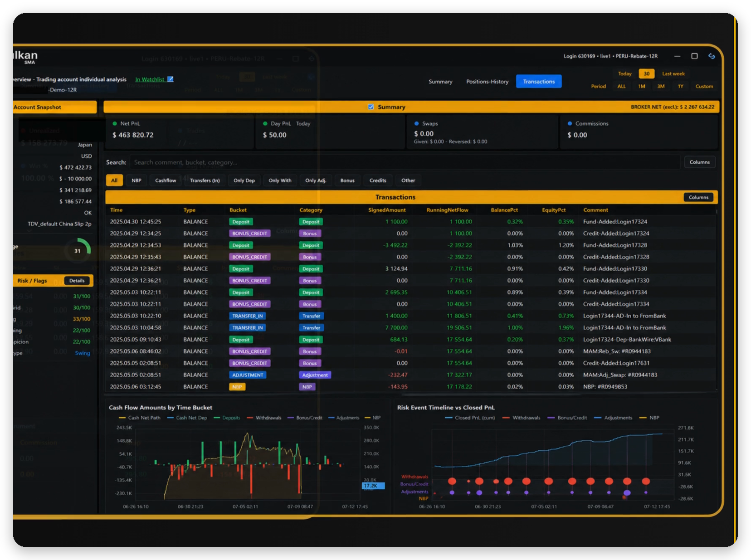Filter transactions by Other
This screenshot has height=560, width=751.
tap(408, 180)
